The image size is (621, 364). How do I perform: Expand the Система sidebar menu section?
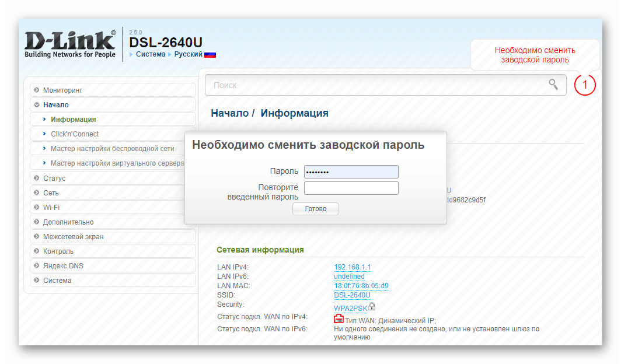113,281
